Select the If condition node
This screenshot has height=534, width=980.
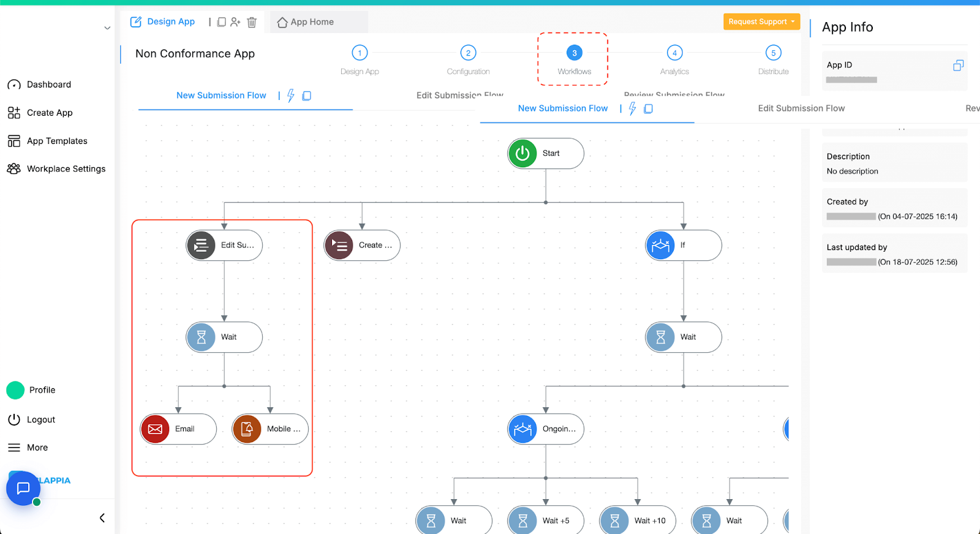click(x=684, y=246)
